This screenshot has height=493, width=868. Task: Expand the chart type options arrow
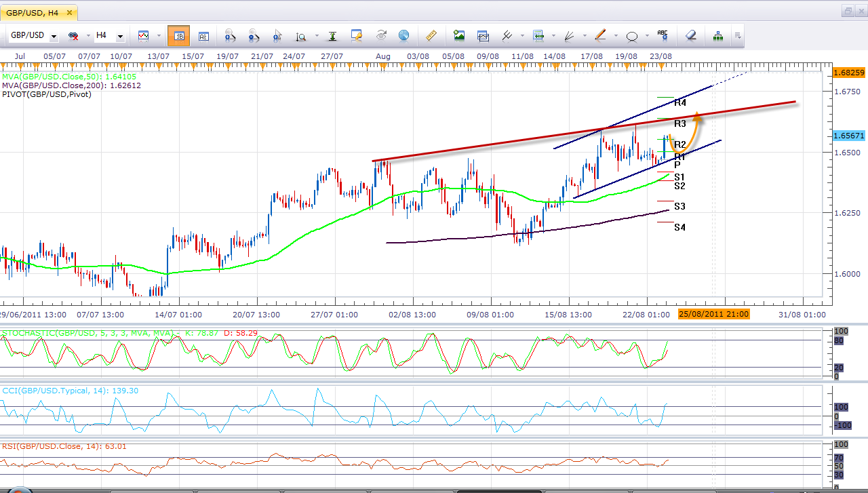tap(159, 35)
